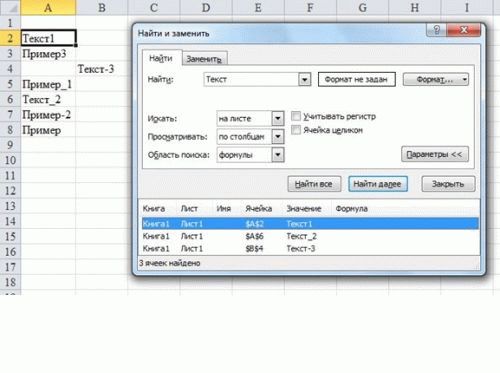Screen dimensions: 500x373
Task: Select the Найти tab
Action: 161,58
